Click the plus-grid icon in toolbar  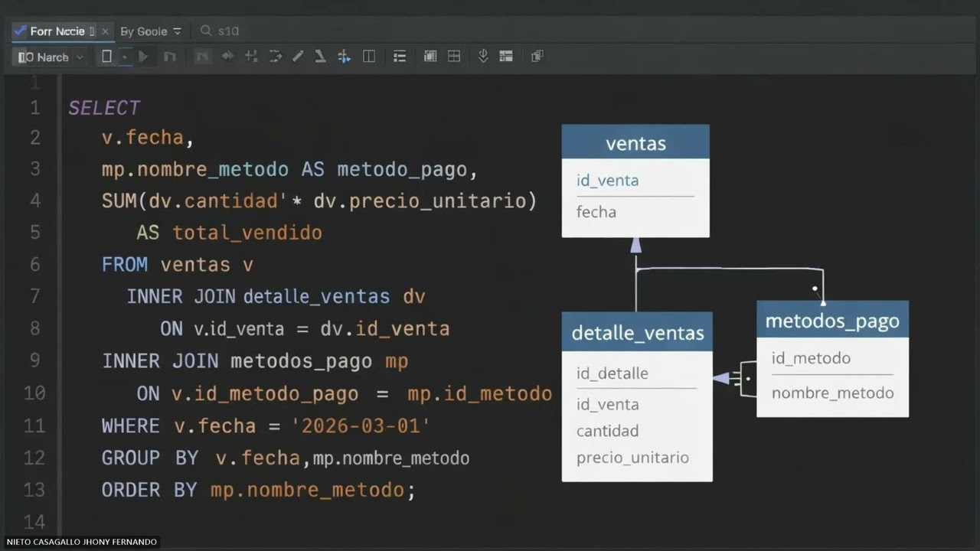pos(251,57)
